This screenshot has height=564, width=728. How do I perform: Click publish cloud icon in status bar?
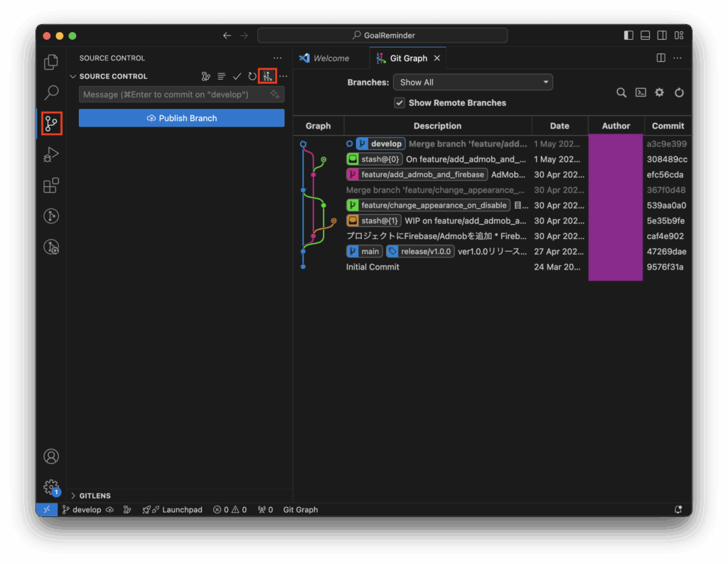(x=110, y=510)
